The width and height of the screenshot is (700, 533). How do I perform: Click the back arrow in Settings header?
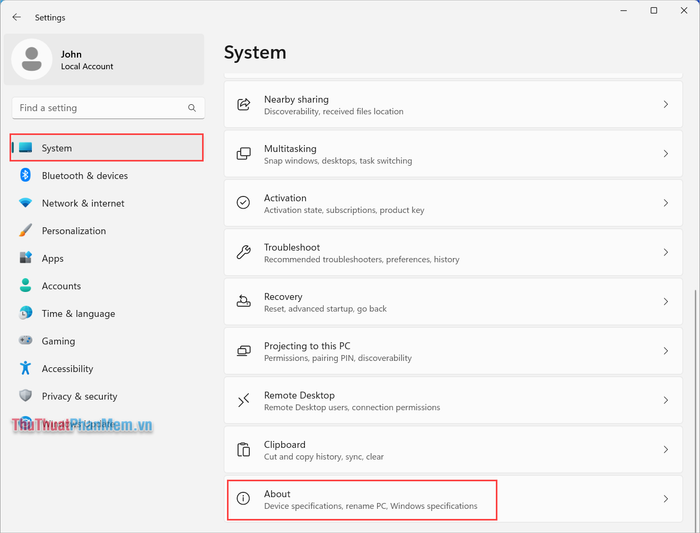tap(17, 17)
